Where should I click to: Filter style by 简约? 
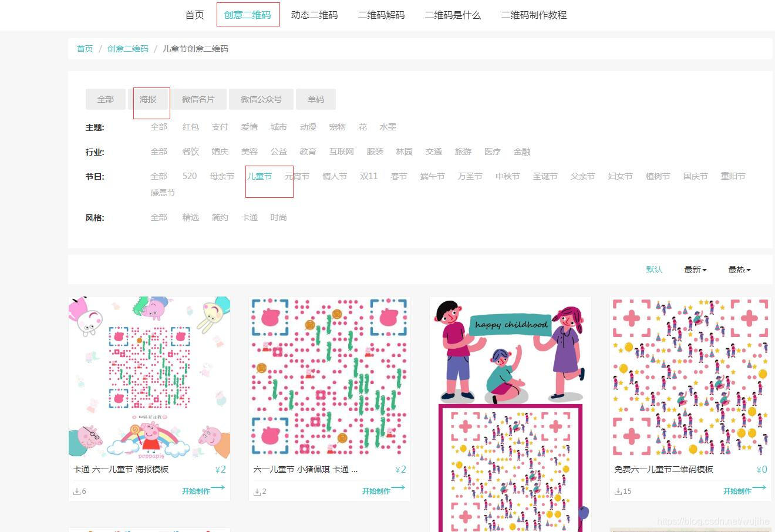coord(220,217)
